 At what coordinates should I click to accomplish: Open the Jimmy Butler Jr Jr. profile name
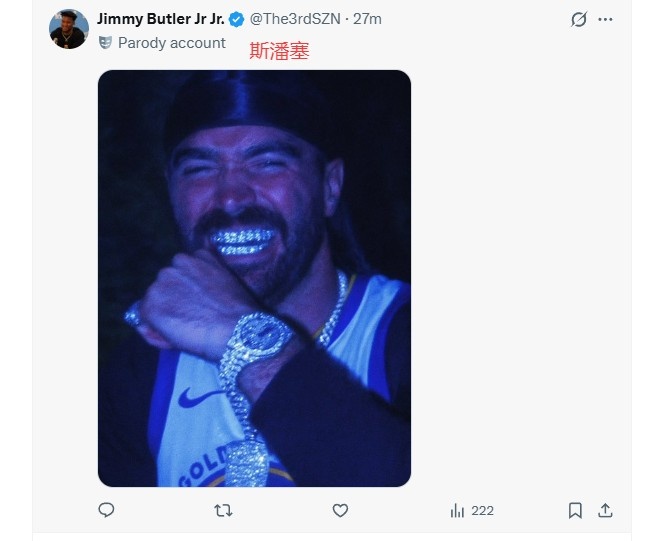tap(160, 19)
